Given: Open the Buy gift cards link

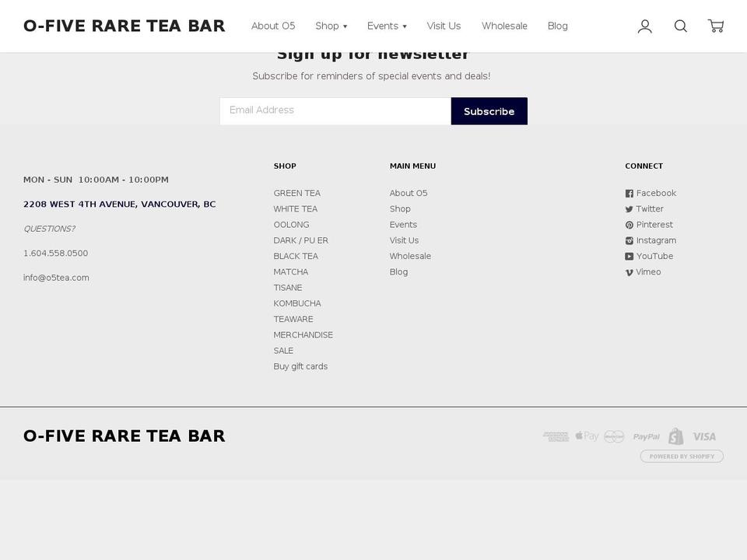Looking at the screenshot, I should pyautogui.click(x=300, y=366).
